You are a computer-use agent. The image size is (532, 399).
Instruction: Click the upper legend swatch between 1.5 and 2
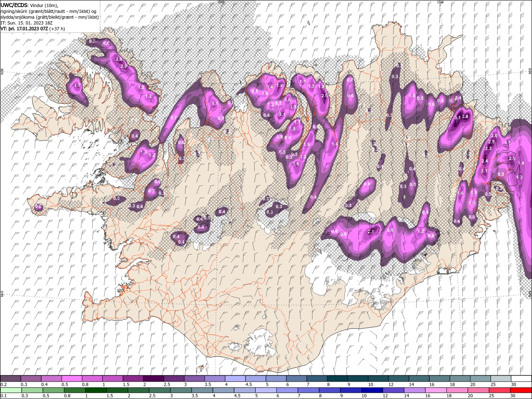pyautogui.click(x=133, y=379)
